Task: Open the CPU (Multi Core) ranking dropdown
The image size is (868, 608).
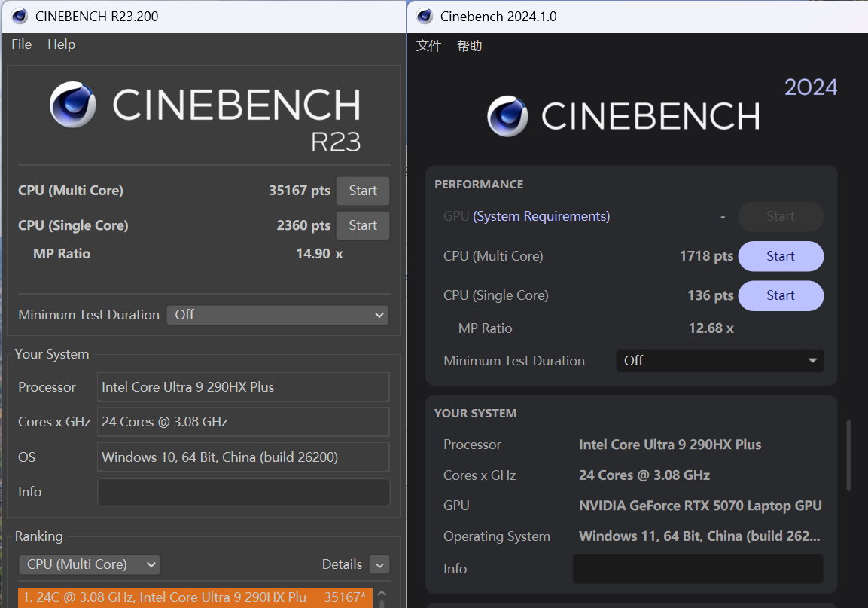Action: [x=90, y=564]
